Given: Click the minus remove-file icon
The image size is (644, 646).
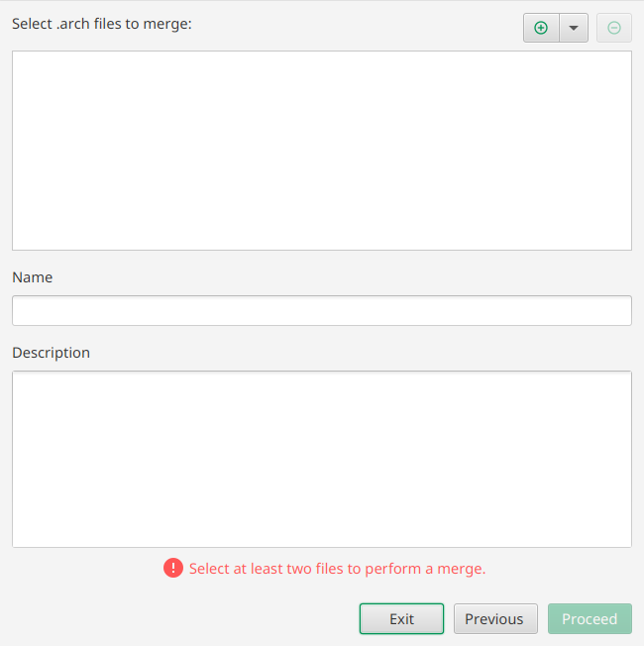Looking at the screenshot, I should [614, 28].
